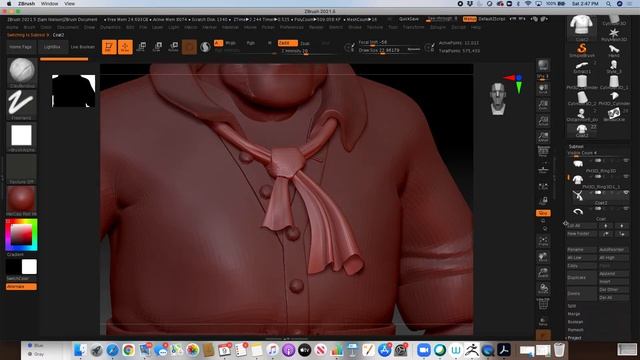Select the Move gizmo tool

tap(141, 47)
